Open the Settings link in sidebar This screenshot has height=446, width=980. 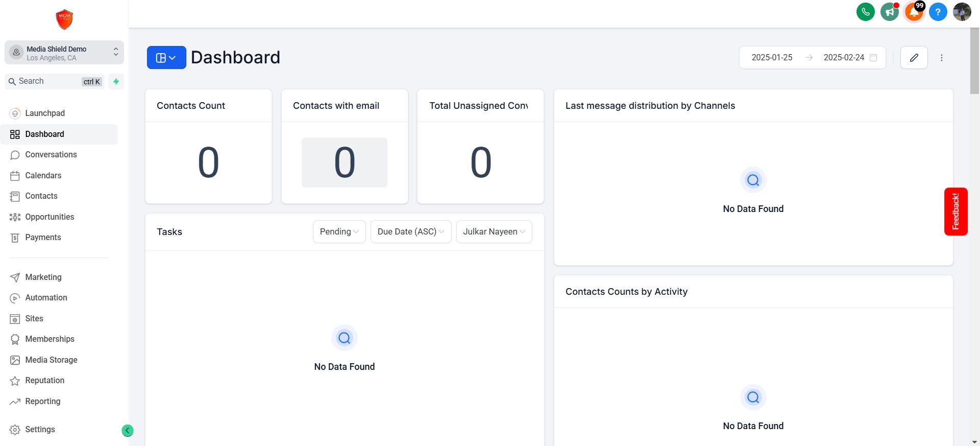40,430
